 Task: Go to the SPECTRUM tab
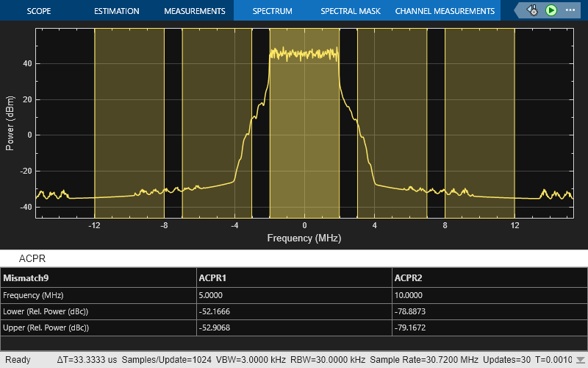point(272,11)
